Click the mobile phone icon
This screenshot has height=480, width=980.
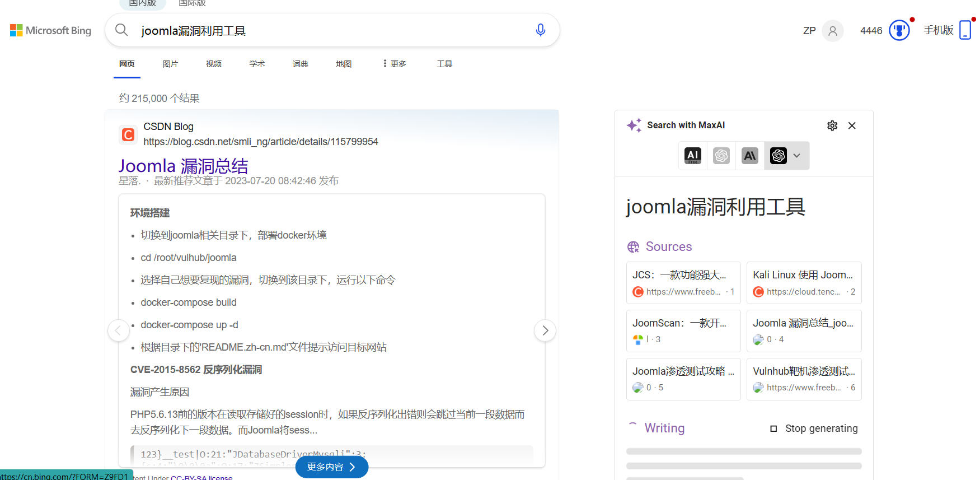click(x=965, y=30)
